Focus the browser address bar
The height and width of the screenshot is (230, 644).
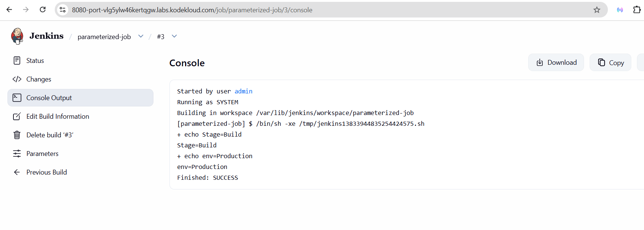[261, 10]
